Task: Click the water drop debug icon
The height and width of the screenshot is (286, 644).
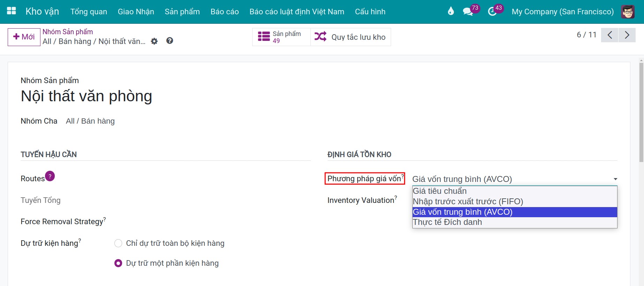Action: coord(451,12)
